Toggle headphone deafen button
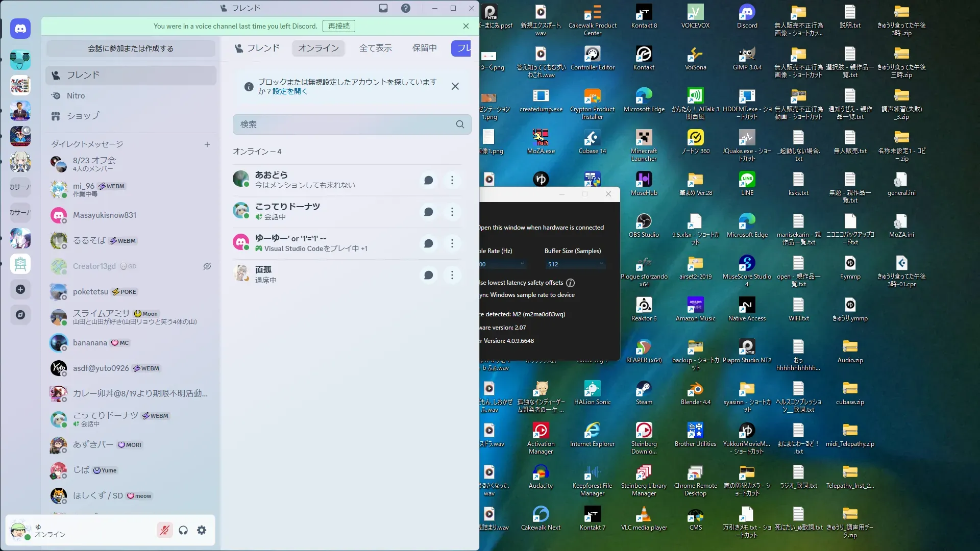Viewport: 980px width, 551px height. click(183, 530)
